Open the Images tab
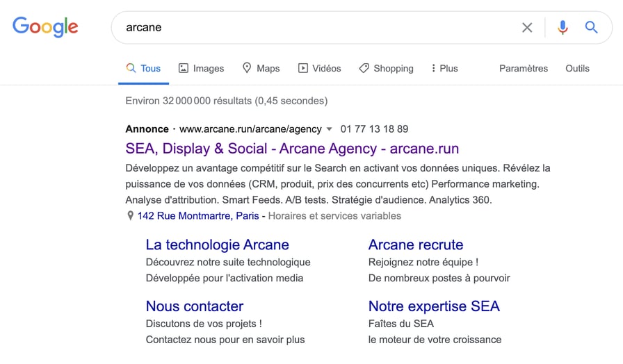The height and width of the screenshot is (364, 623). [201, 68]
